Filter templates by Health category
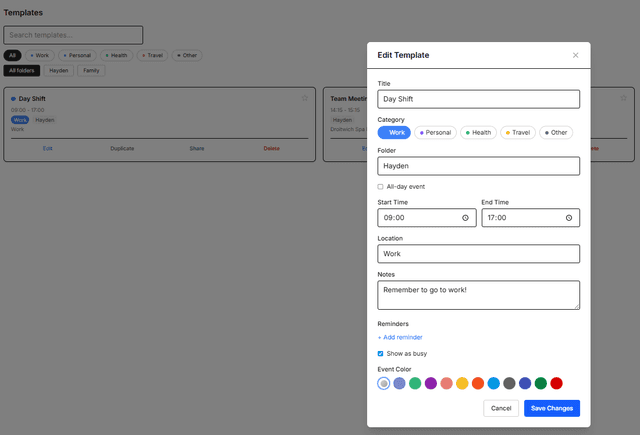640x435 pixels. 116,55
